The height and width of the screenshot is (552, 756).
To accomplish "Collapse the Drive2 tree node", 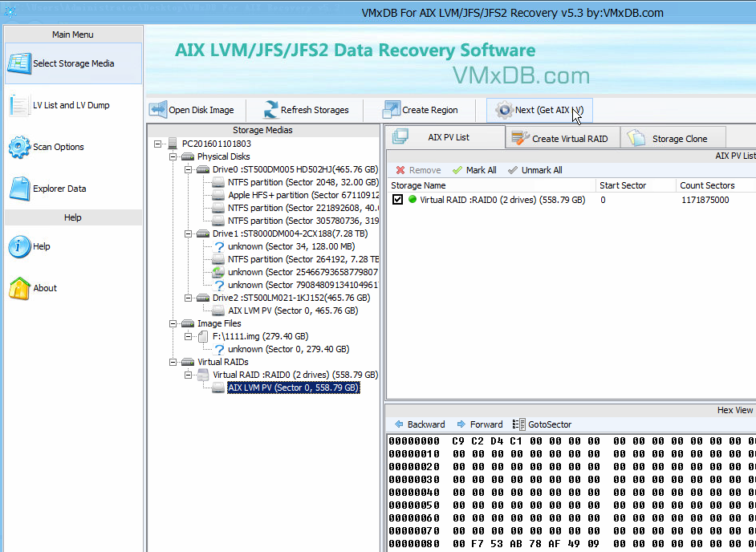I will (x=188, y=298).
